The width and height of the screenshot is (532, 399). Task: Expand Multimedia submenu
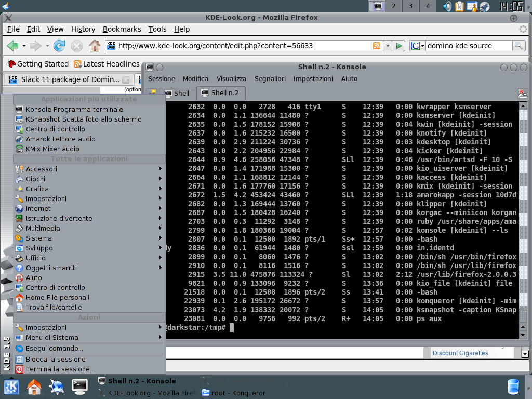89,228
